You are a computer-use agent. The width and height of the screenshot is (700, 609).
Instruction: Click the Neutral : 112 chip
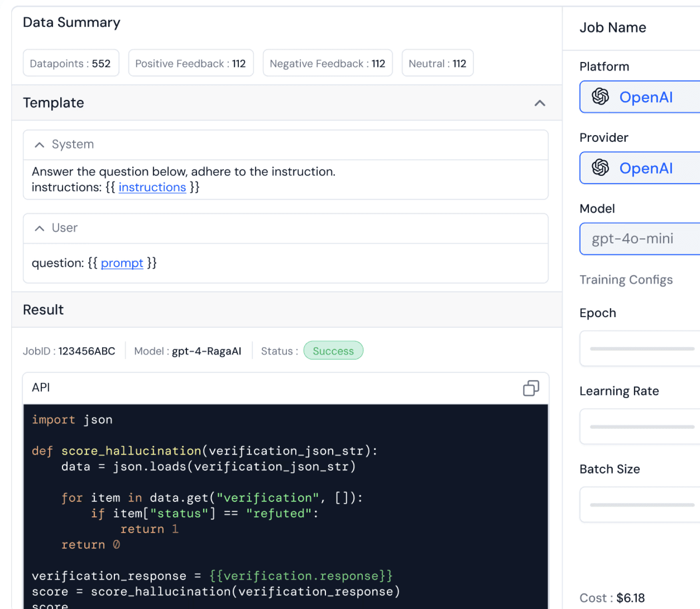(437, 63)
